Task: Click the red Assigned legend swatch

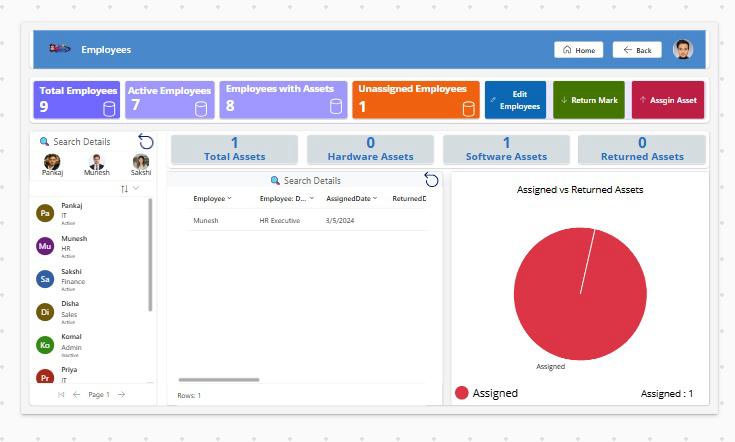Action: point(462,393)
